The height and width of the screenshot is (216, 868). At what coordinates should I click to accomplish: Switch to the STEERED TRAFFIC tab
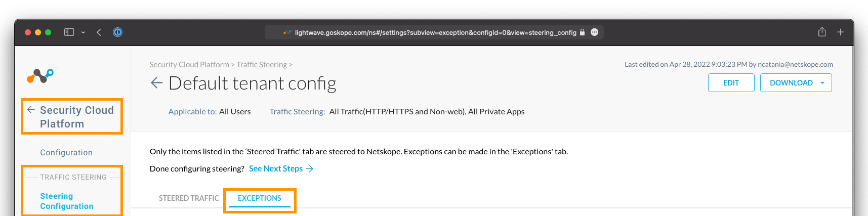pyautogui.click(x=189, y=198)
